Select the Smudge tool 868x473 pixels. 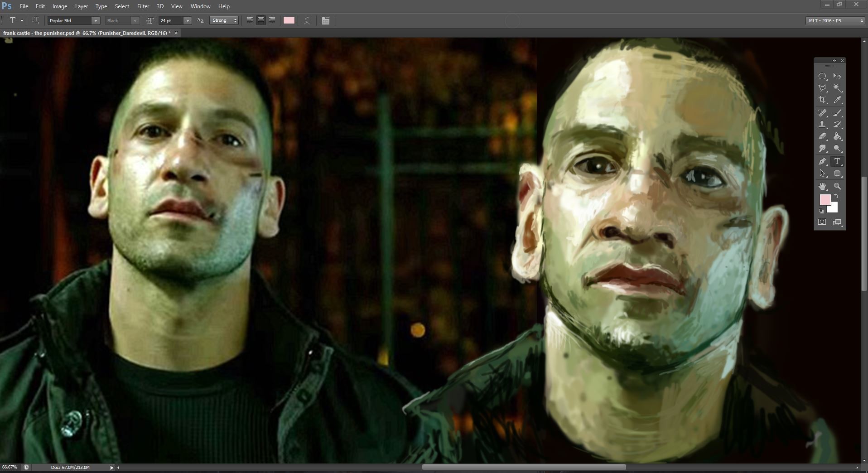coord(822,149)
